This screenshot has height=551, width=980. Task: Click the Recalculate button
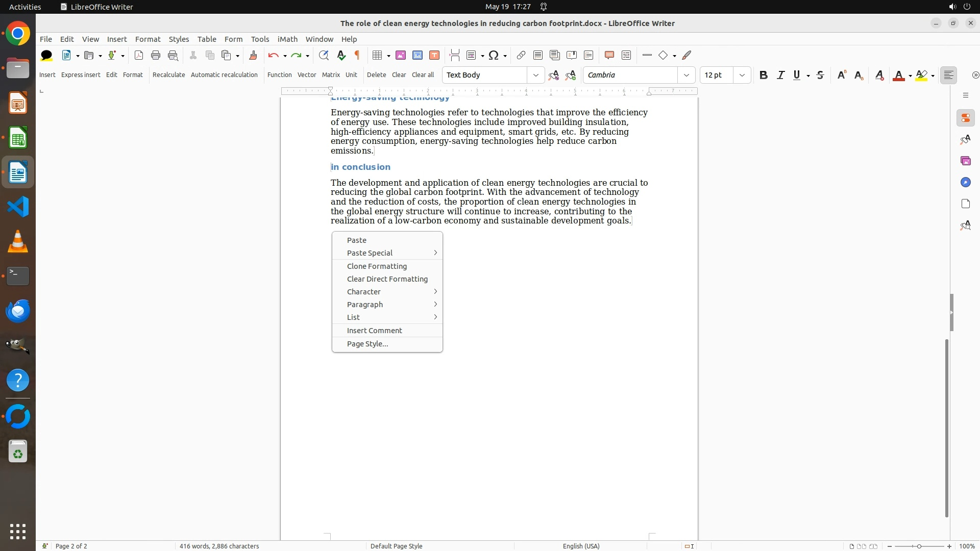[x=168, y=74]
